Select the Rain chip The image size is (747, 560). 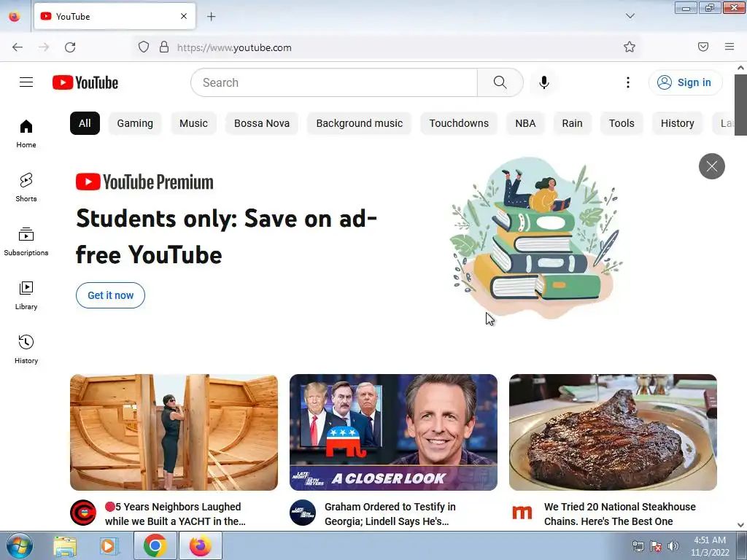click(x=572, y=123)
